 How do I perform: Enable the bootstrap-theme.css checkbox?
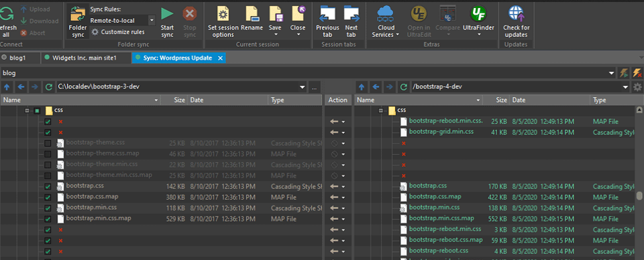[x=48, y=143]
